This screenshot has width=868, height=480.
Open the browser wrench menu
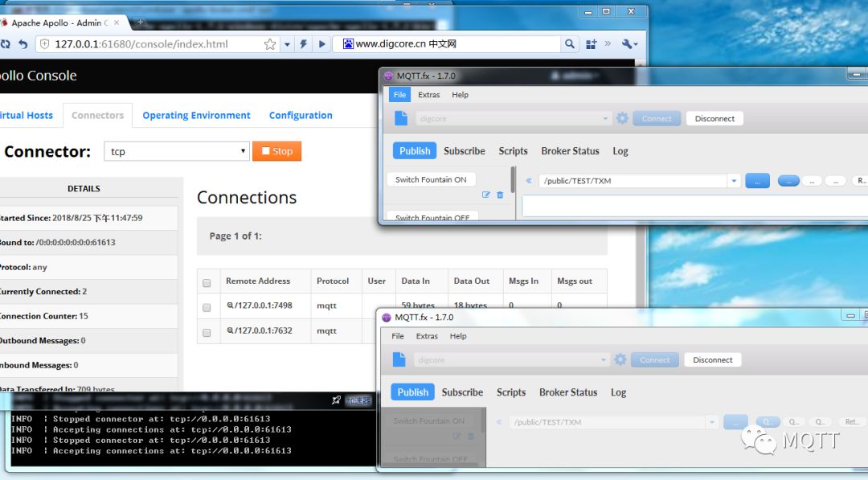tap(629, 43)
